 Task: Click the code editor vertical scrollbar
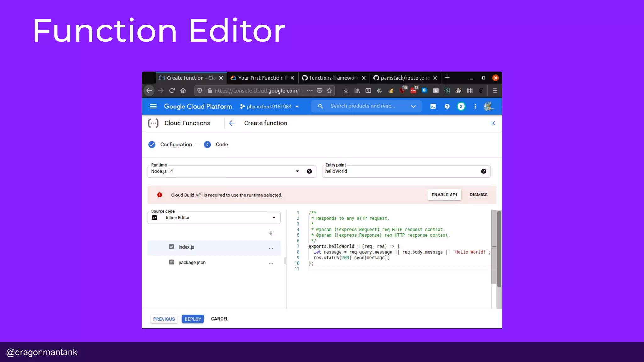click(499, 248)
